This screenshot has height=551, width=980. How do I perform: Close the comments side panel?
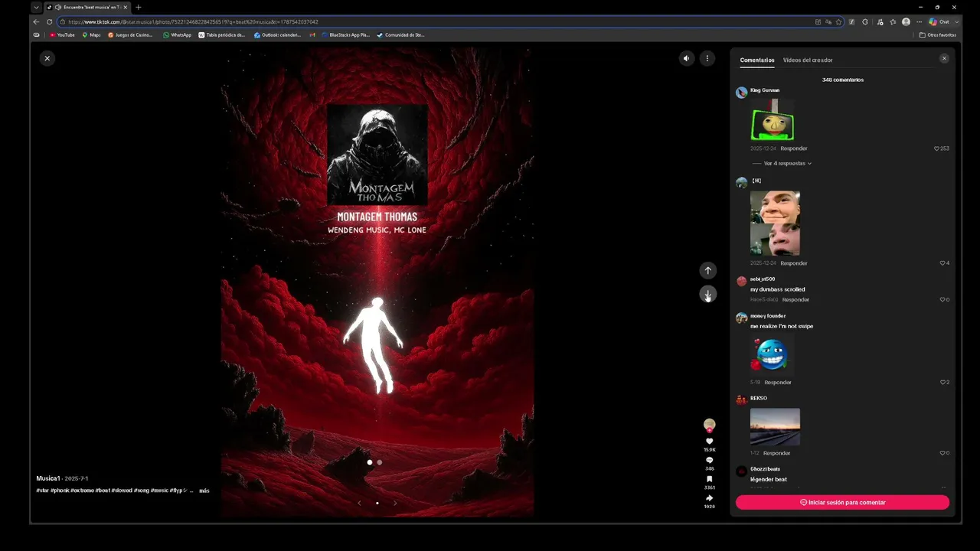tap(944, 58)
